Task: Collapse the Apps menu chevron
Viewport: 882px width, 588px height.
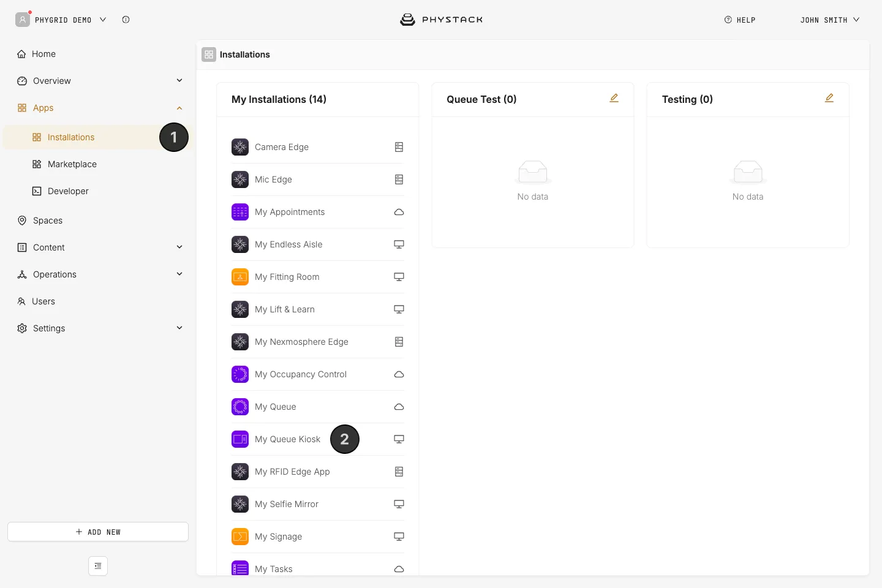Action: [x=179, y=108]
